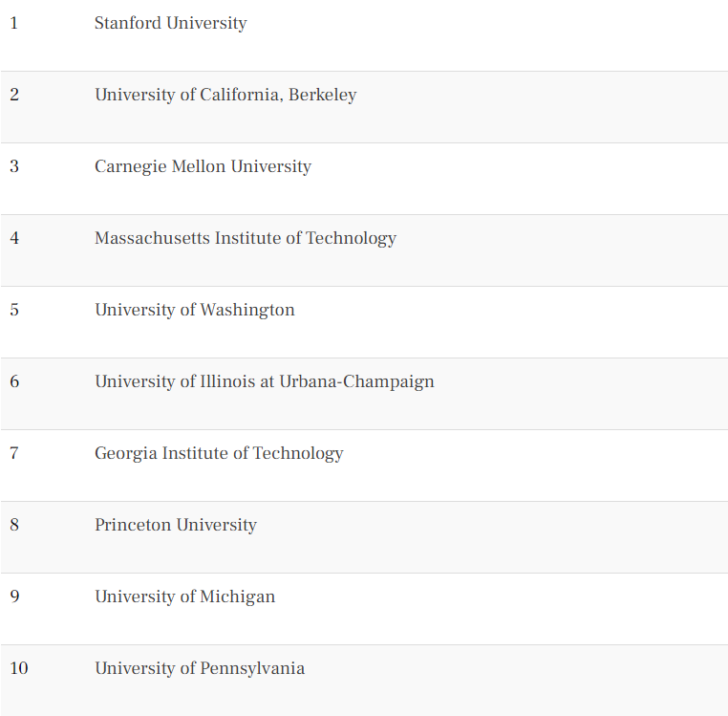The height and width of the screenshot is (716, 728).
Task: Select University of California, Berkeley
Action: click(x=225, y=95)
